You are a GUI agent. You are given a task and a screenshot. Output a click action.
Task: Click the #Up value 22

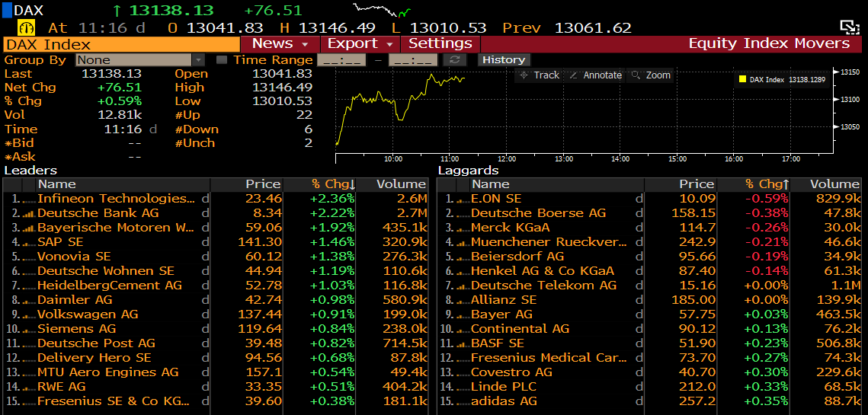click(305, 115)
